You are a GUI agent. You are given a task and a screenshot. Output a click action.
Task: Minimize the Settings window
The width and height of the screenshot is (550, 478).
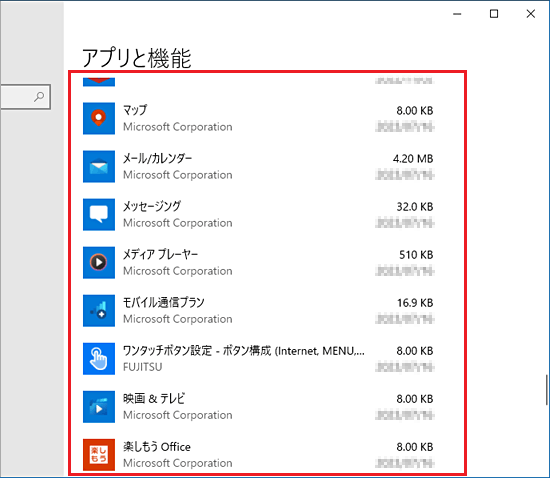click(x=457, y=14)
